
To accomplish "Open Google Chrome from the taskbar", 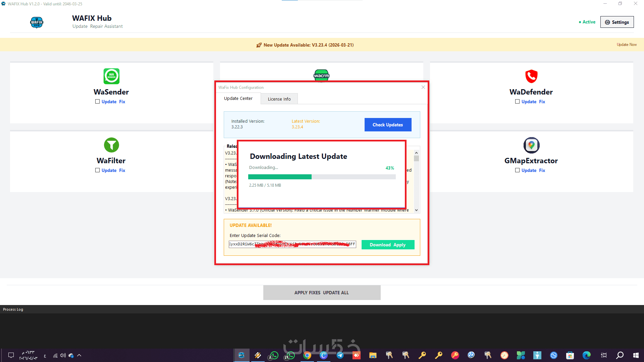I will [x=307, y=355].
